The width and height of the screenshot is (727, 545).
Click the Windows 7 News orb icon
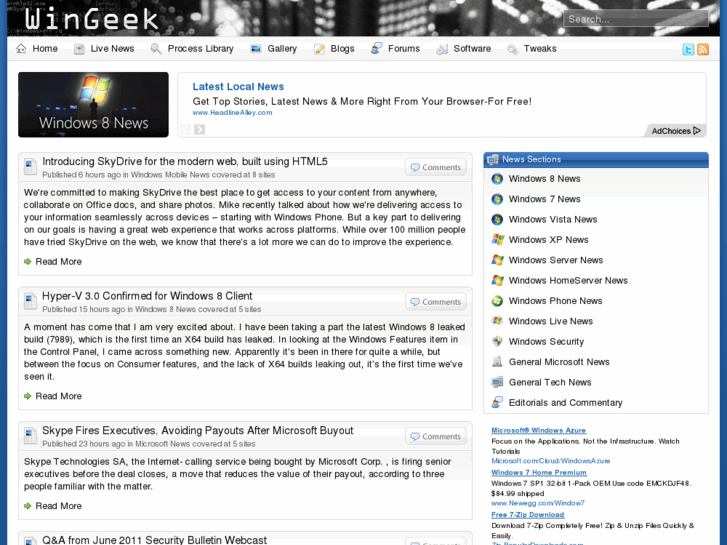pos(497,199)
